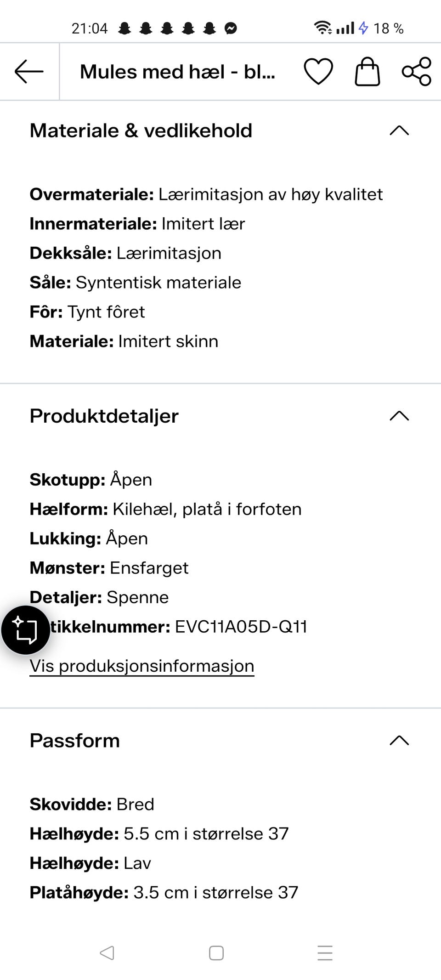
Task: Tap the product title Mules med hæl
Action: click(178, 72)
